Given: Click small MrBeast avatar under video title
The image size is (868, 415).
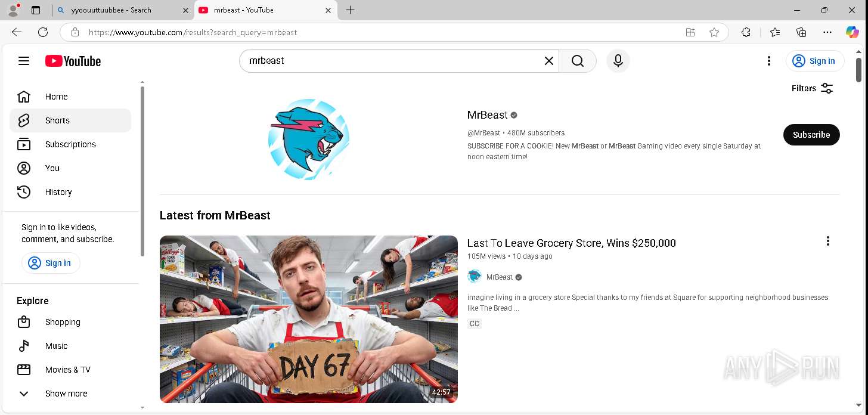Looking at the screenshot, I should (x=475, y=277).
